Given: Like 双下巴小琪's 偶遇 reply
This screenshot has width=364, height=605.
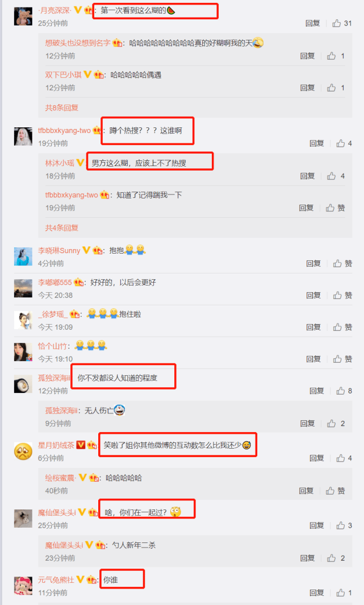Looking at the screenshot, I should [336, 88].
